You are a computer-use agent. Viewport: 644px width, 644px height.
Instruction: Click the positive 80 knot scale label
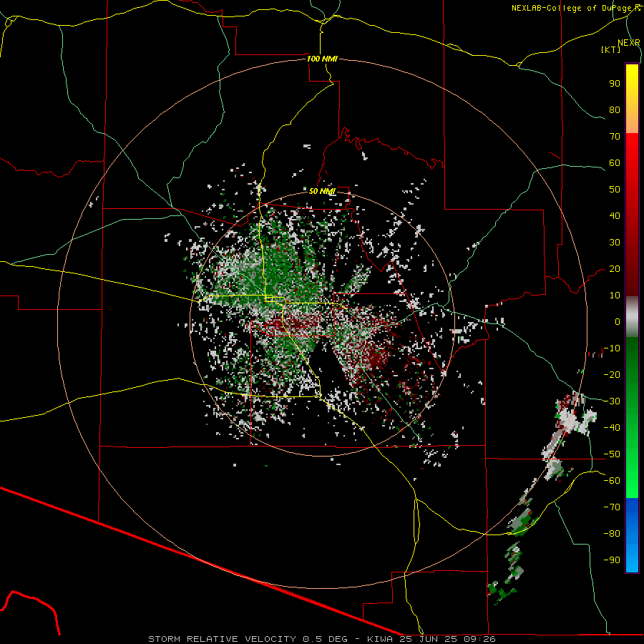coord(615,109)
